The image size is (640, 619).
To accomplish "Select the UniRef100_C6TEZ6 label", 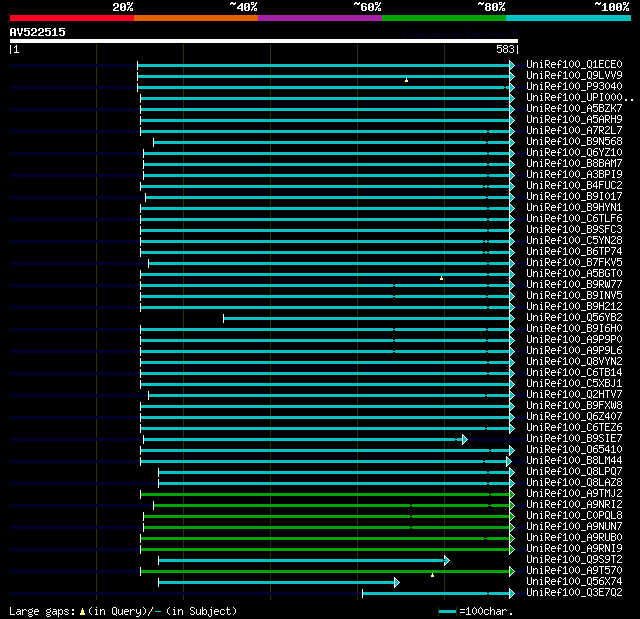I will [574, 428].
